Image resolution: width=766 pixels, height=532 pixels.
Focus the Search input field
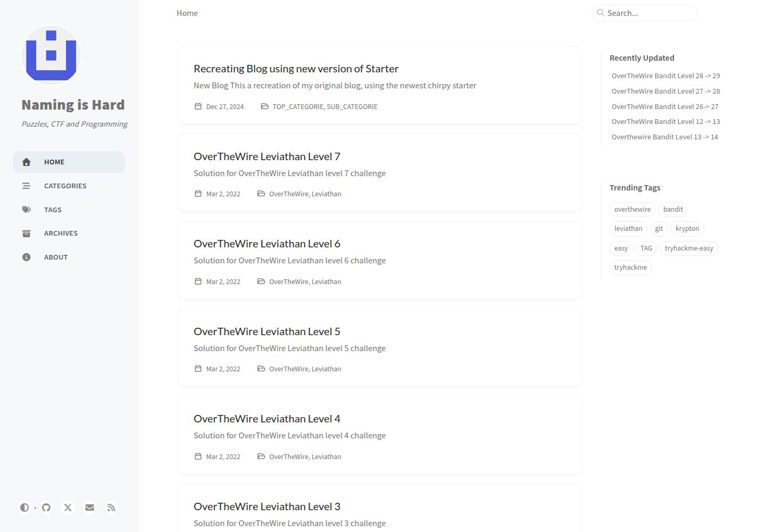[x=645, y=13]
